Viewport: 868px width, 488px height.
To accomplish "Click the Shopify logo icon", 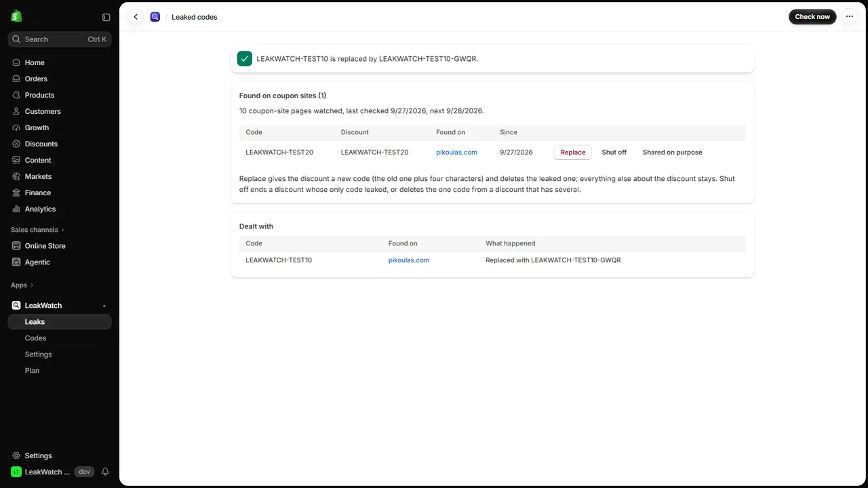I will pos(16,16).
